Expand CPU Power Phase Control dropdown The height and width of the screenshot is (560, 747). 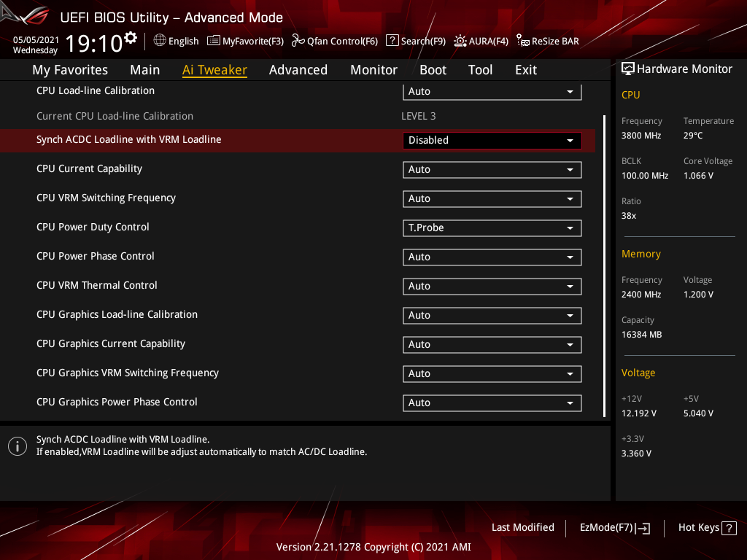tap(492, 257)
